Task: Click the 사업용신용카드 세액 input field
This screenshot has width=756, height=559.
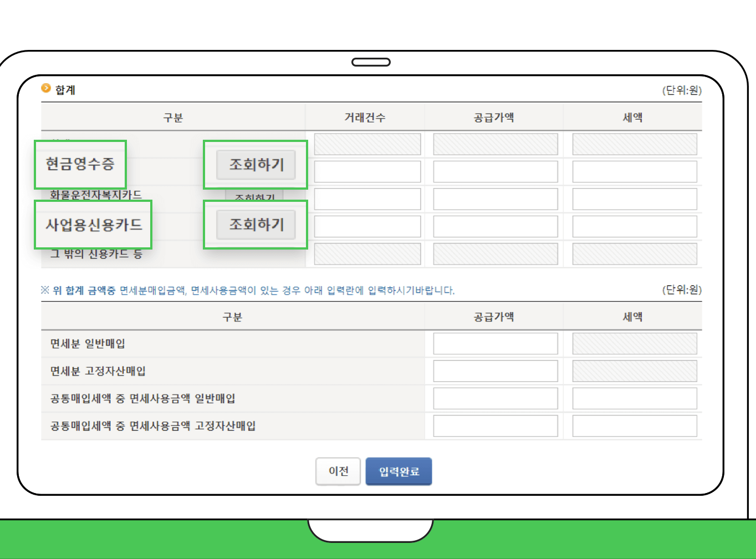Action: coord(634,226)
